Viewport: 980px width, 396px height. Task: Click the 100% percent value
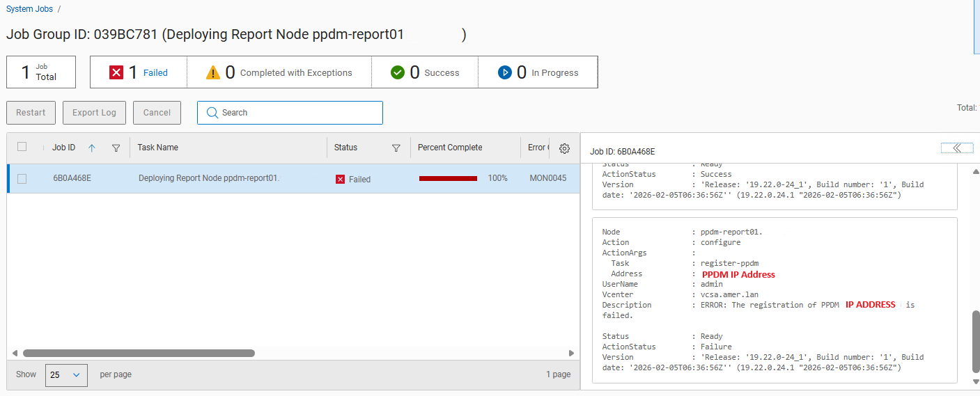coord(497,178)
